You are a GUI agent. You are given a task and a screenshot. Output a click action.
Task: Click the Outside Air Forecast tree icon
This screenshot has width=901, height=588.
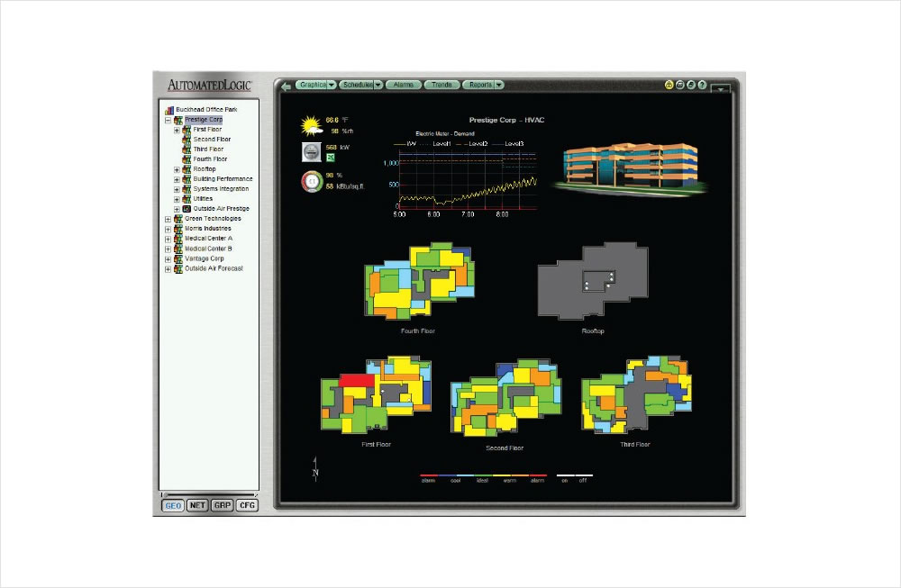pyautogui.click(x=178, y=268)
